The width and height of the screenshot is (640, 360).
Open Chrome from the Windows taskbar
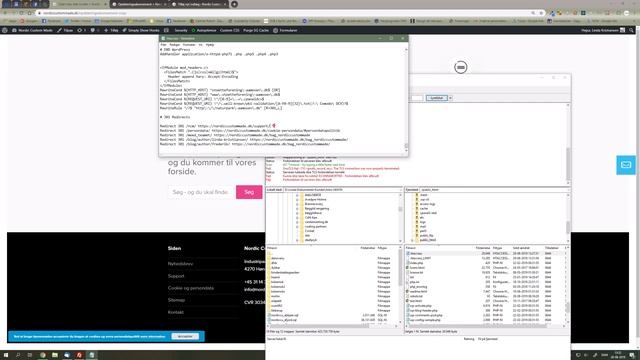[42, 355]
